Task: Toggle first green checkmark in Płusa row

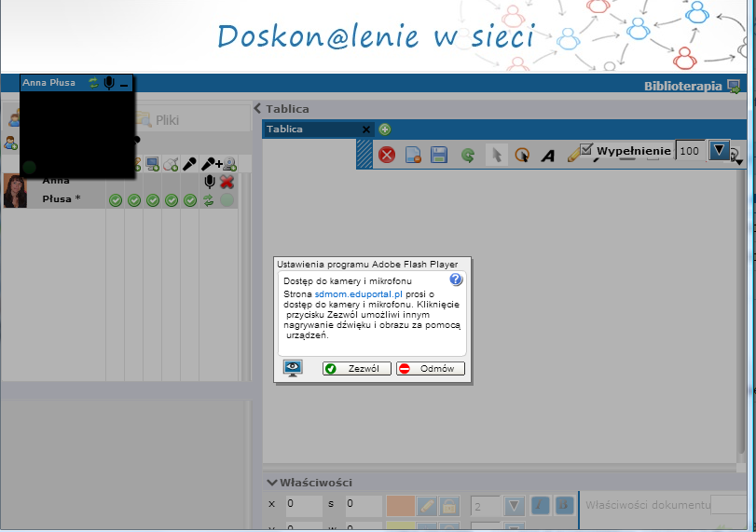Action: pyautogui.click(x=116, y=200)
